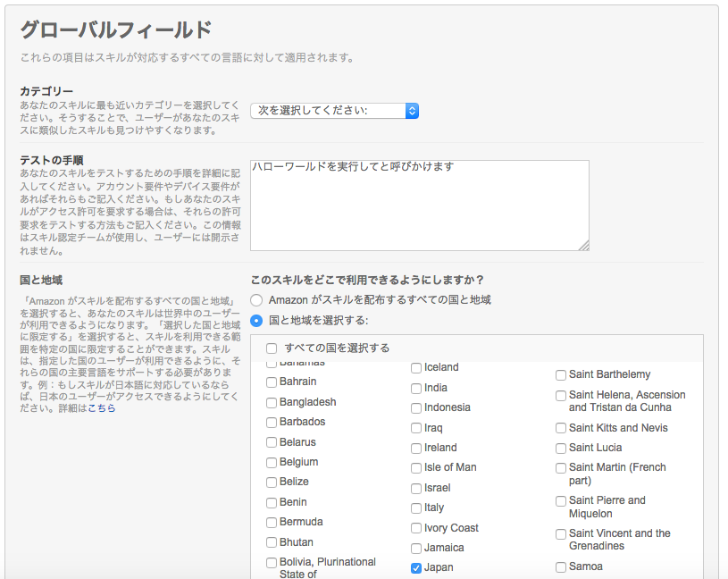Image resolution: width=728 pixels, height=579 pixels.
Task: Check the Samoa checkbox
Action: pyautogui.click(x=561, y=567)
